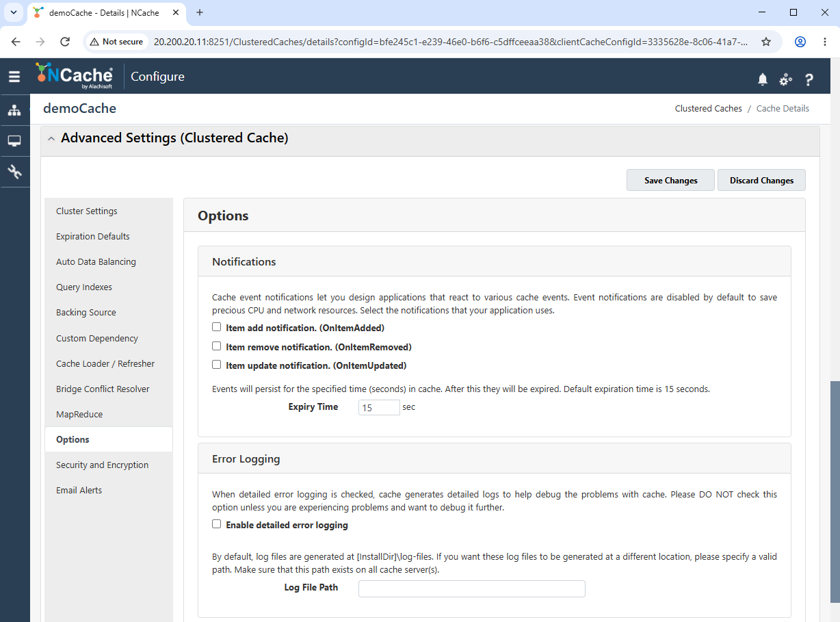Open the cluster topology sidebar icon

click(14, 110)
